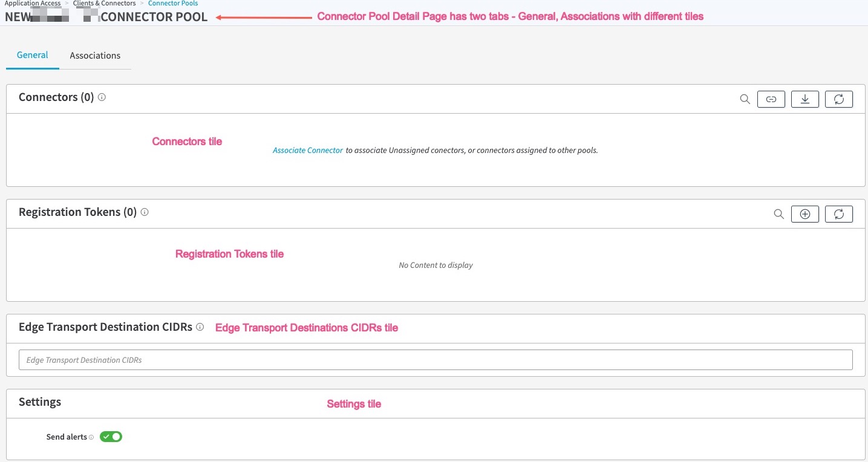Image resolution: width=868 pixels, height=462 pixels.
Task: Navigate to Application Access breadcrumb
Action: [33, 4]
